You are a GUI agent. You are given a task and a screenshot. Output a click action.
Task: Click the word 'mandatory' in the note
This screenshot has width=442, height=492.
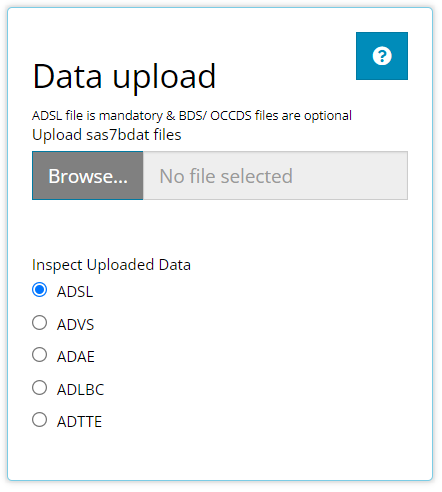[131, 116]
